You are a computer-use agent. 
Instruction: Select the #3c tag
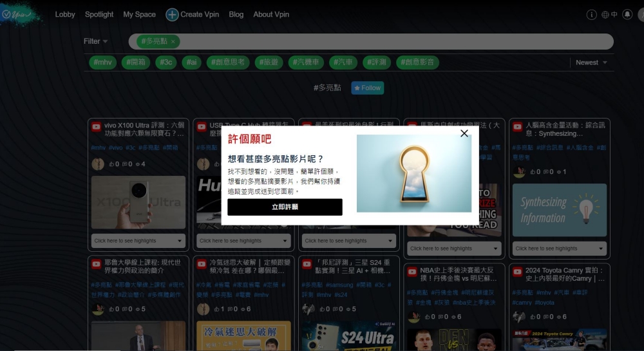[x=166, y=62]
